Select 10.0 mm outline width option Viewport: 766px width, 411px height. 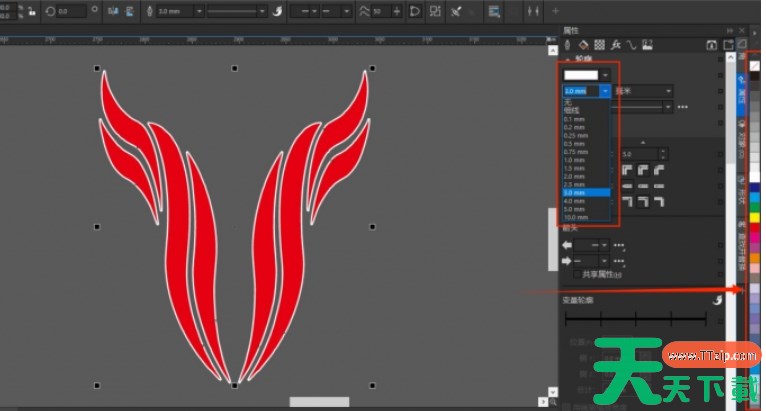576,216
